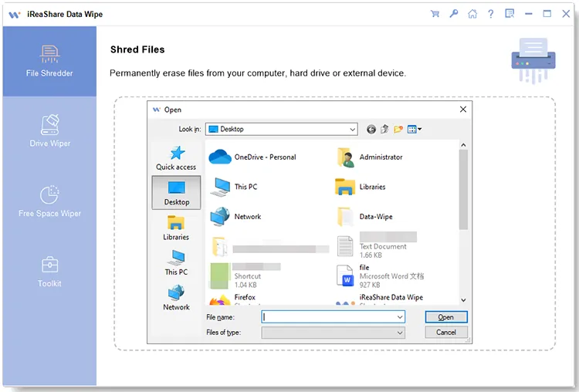Click the Shred Files heading
Viewport: 579px width, 392px height.
click(x=137, y=49)
